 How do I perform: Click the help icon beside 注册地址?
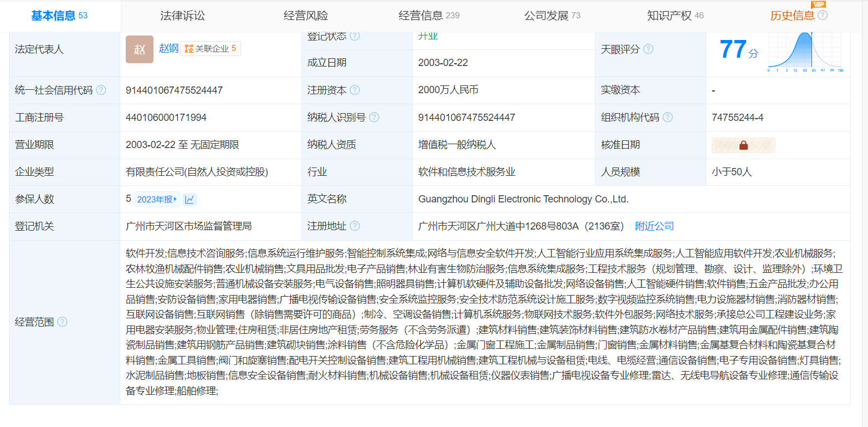355,226
